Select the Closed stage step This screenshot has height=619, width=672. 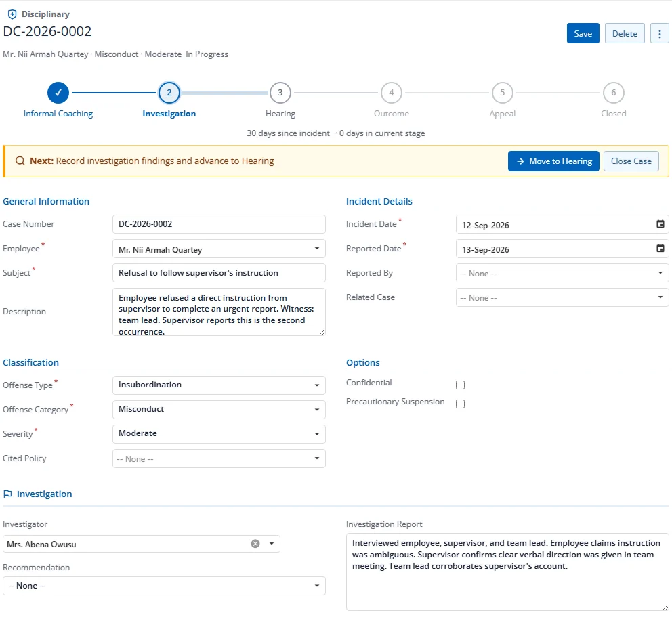613,93
